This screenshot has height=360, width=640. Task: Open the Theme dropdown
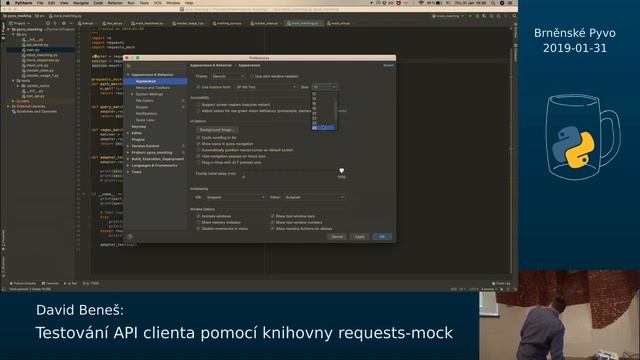tap(228, 76)
